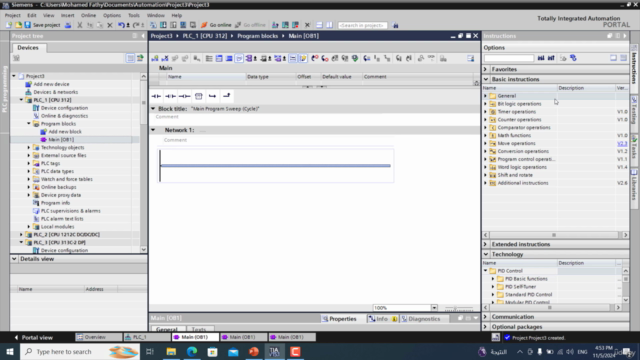Click the zoom slider in editor bottom bar
This screenshot has height=360, width=640.
(458, 308)
